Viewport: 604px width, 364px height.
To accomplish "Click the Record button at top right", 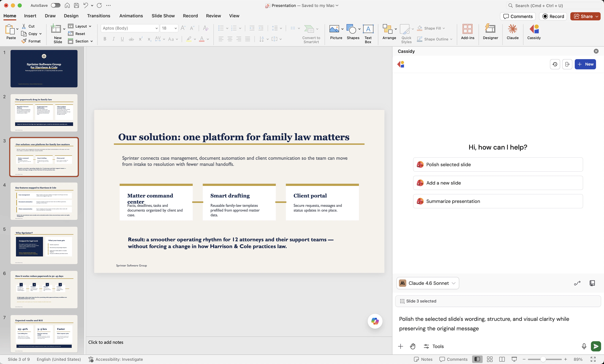I will (x=553, y=16).
